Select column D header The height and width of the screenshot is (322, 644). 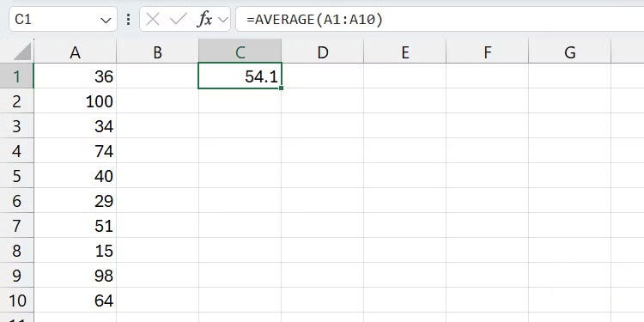(x=323, y=52)
